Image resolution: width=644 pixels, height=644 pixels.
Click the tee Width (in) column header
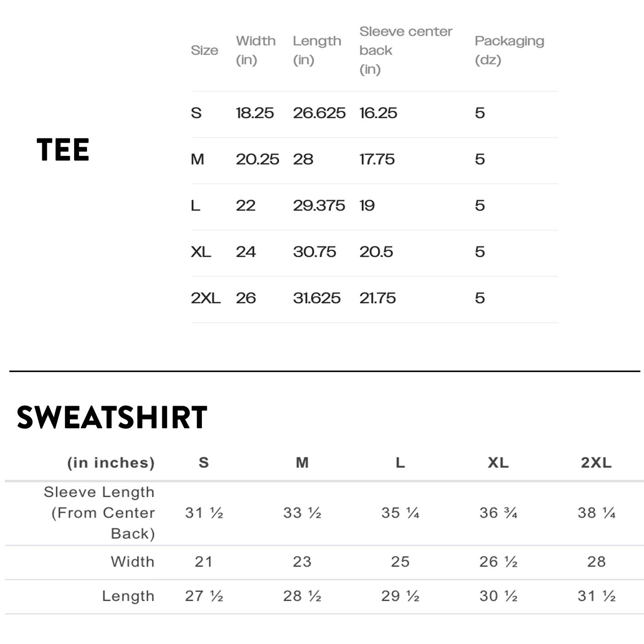click(255, 50)
